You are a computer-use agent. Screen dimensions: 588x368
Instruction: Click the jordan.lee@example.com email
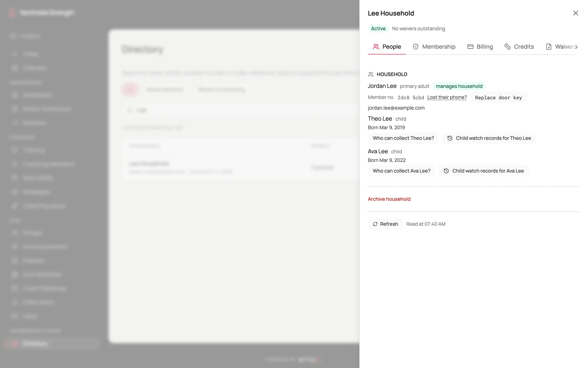[x=396, y=108]
